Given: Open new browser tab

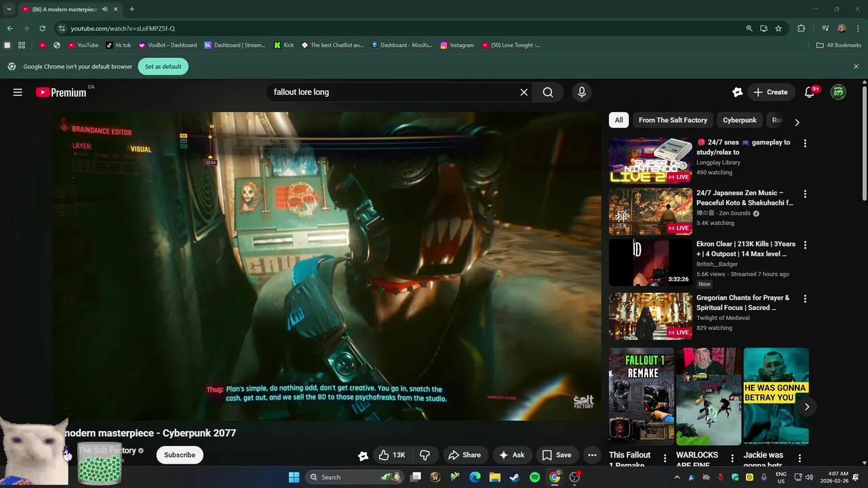Looking at the screenshot, I should (x=132, y=9).
